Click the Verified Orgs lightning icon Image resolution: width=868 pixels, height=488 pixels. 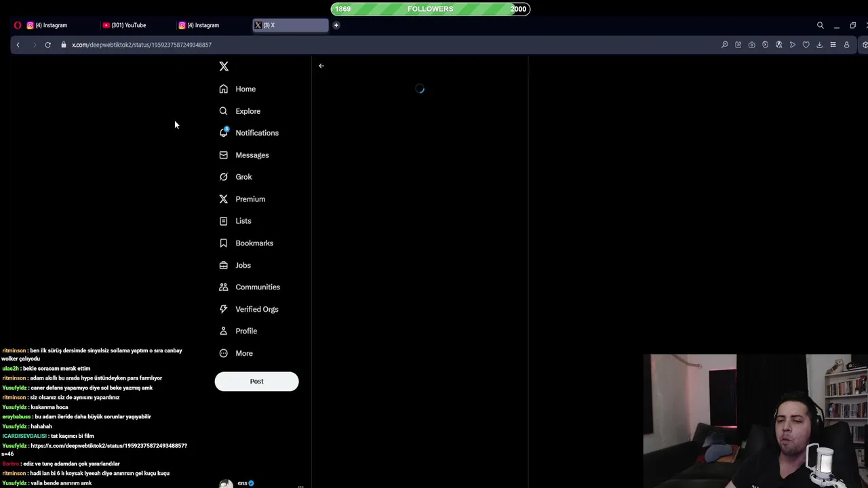223,309
